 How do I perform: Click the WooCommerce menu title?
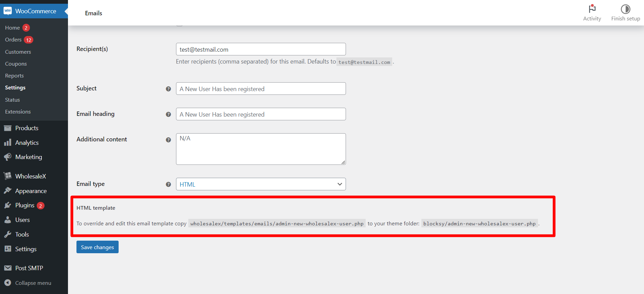[36, 11]
